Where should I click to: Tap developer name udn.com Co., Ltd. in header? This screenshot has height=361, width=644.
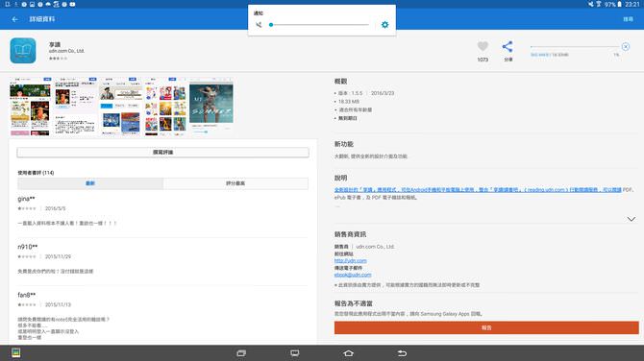(x=66, y=51)
